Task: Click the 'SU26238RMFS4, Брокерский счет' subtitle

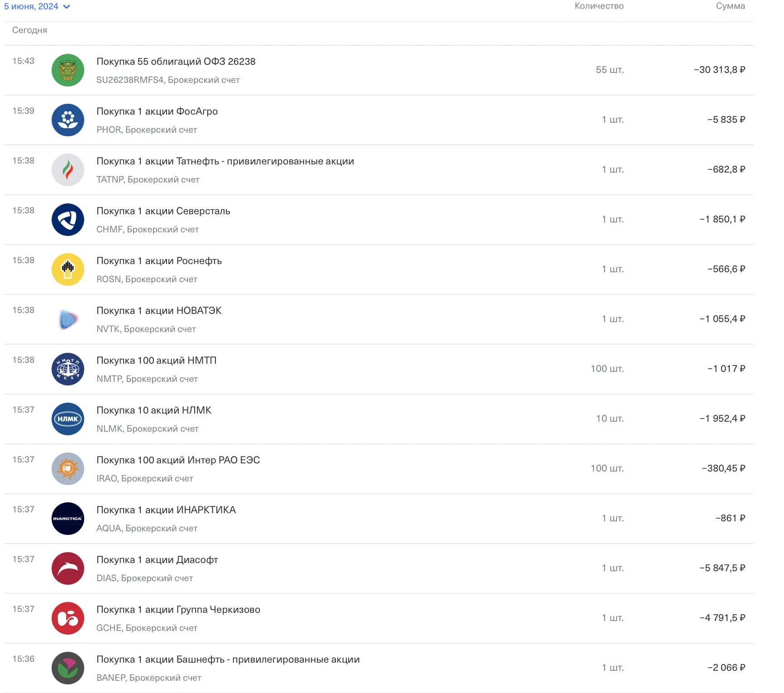Action: pos(168,80)
